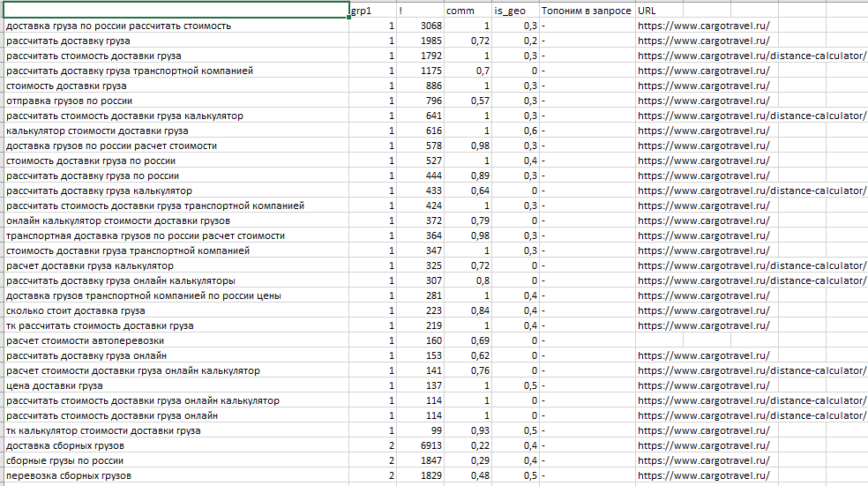Select the empty active cell above the queries
868x486 pixels.
175,10
